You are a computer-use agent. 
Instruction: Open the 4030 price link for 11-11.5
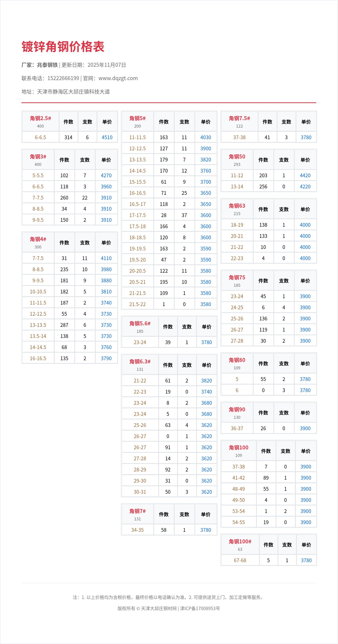coord(206,137)
